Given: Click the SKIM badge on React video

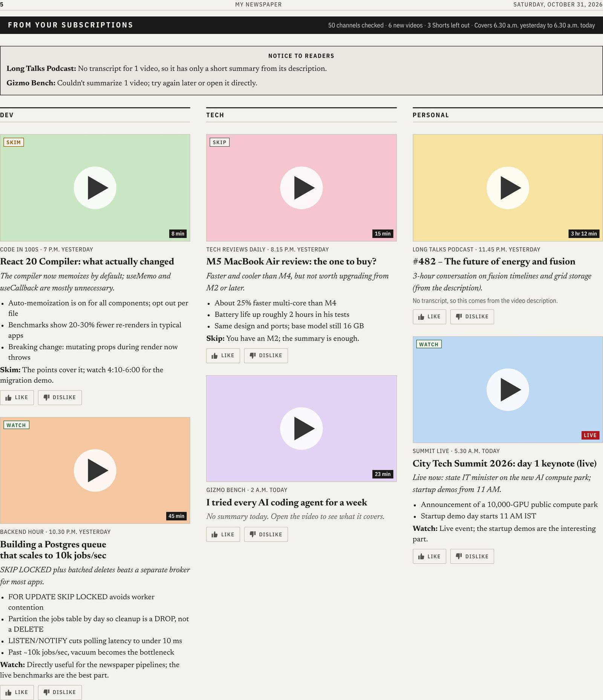Looking at the screenshot, I should (x=14, y=142).
